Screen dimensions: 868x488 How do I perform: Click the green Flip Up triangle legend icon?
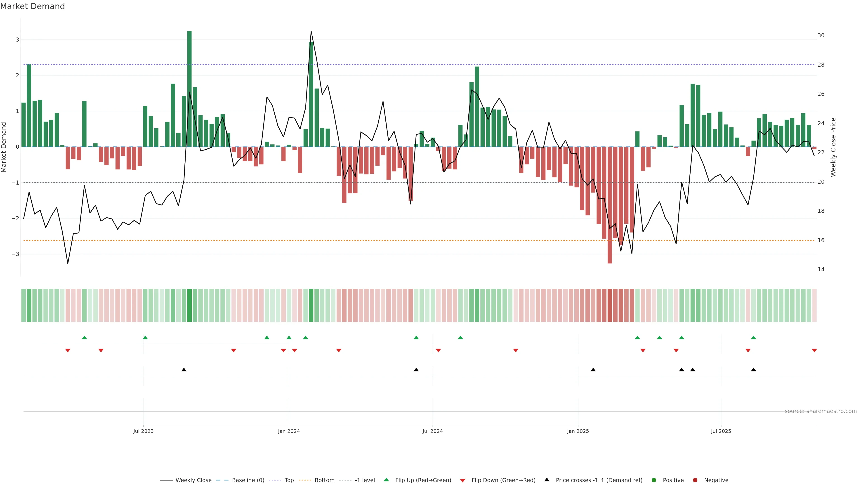coord(386,480)
